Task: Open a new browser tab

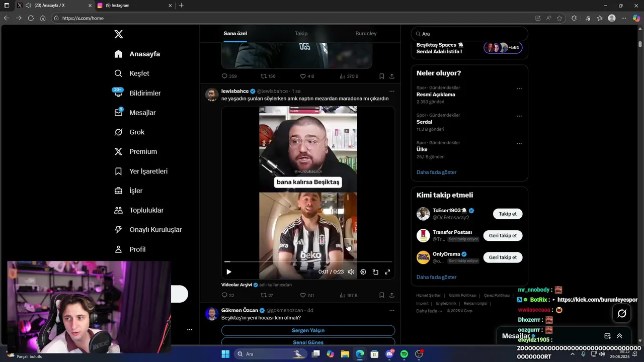Action: click(x=181, y=6)
